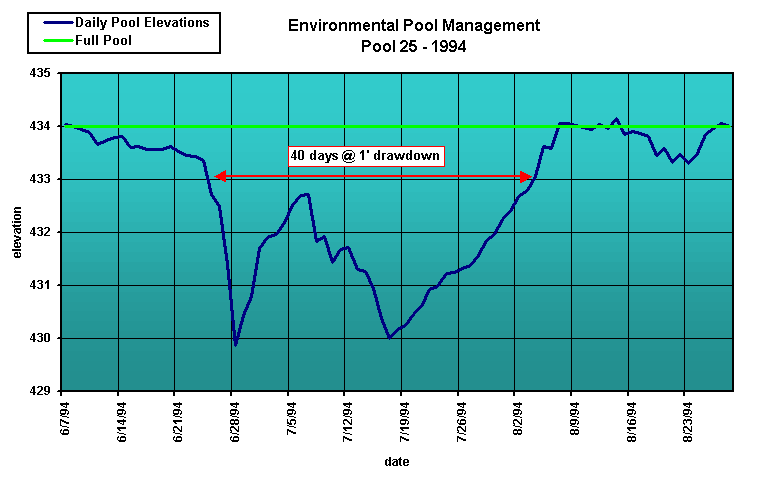Click the 8/2/94 date label
This screenshot has width=769, height=481.
[x=518, y=418]
